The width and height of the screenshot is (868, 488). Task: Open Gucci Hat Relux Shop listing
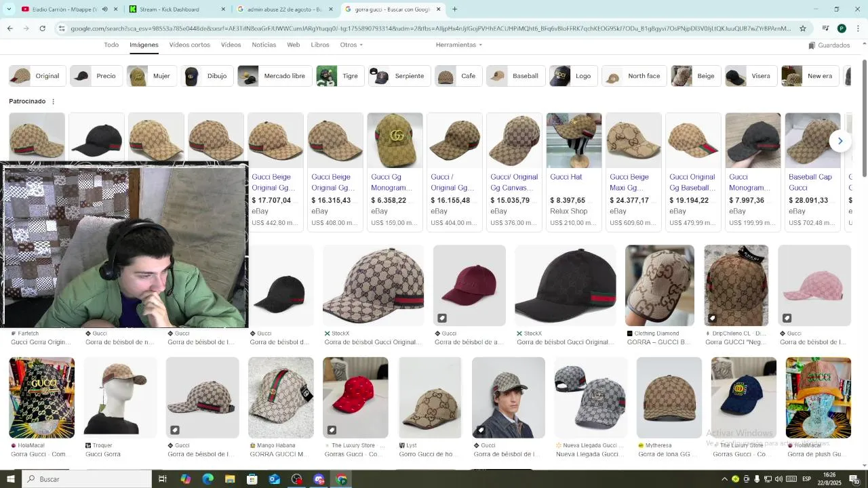[x=574, y=172]
